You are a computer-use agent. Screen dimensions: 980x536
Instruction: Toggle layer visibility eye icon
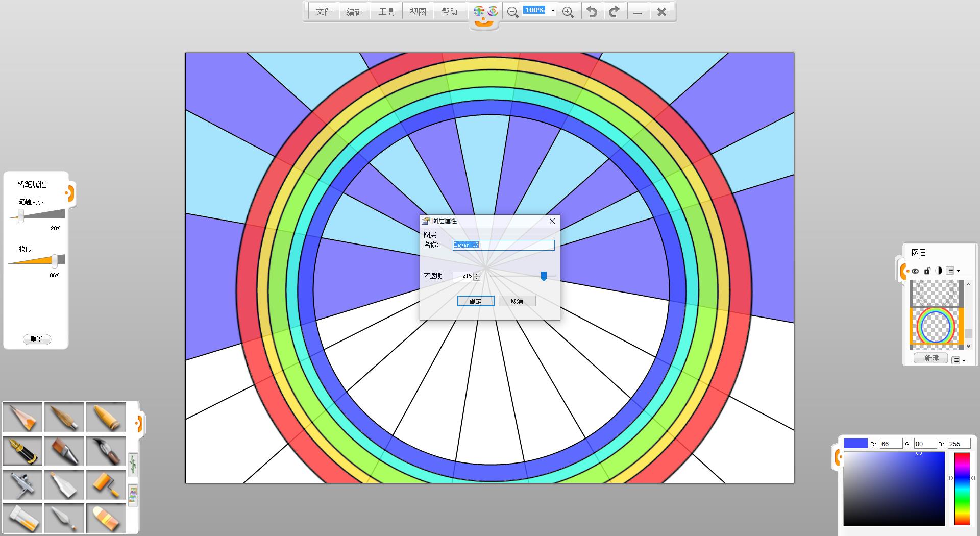pos(915,271)
